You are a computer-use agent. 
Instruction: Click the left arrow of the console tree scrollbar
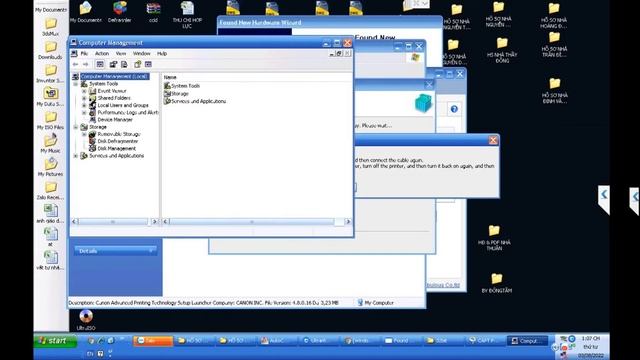pyautogui.click(x=74, y=222)
